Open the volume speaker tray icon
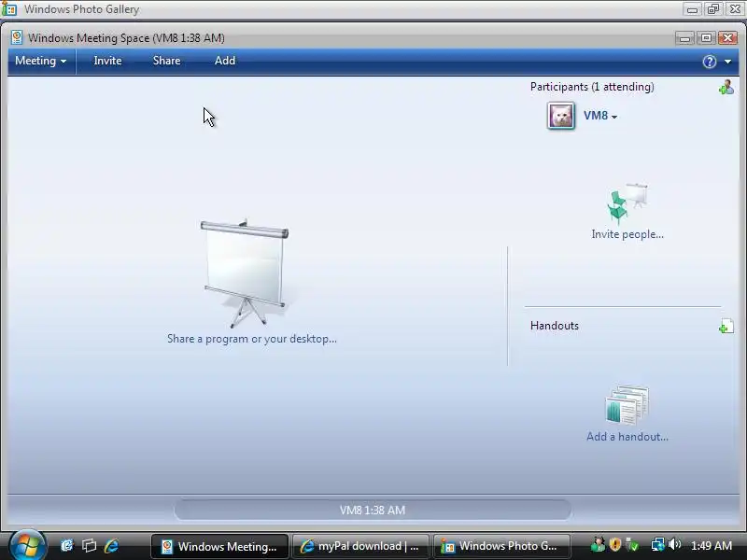This screenshot has height=560, width=747. click(x=674, y=544)
